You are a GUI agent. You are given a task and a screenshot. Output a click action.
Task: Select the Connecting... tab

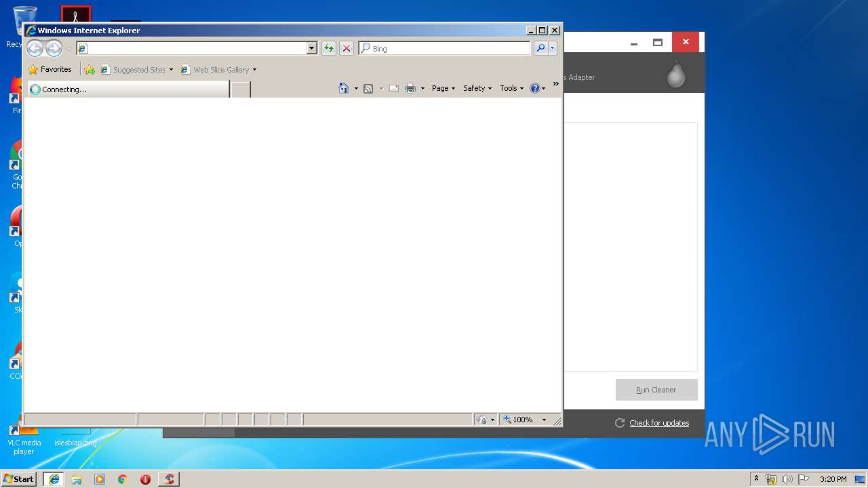point(127,89)
